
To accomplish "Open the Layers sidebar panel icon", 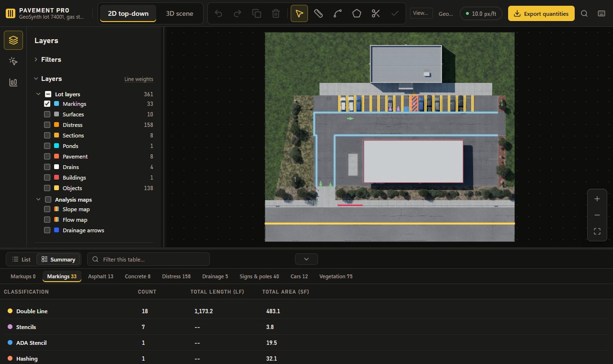I will tap(13, 40).
